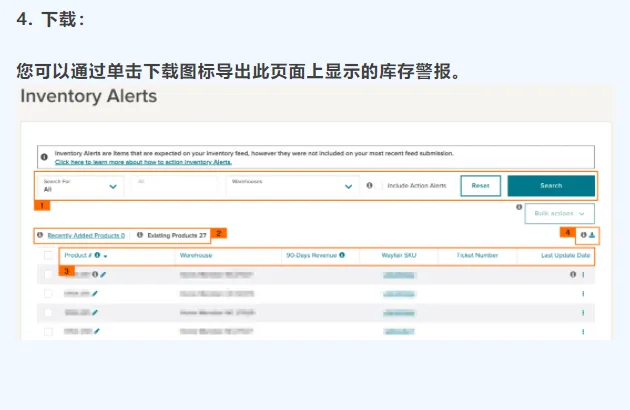Open three-dot menu on fourth product row
The width and height of the screenshot is (630, 410).
(x=583, y=332)
